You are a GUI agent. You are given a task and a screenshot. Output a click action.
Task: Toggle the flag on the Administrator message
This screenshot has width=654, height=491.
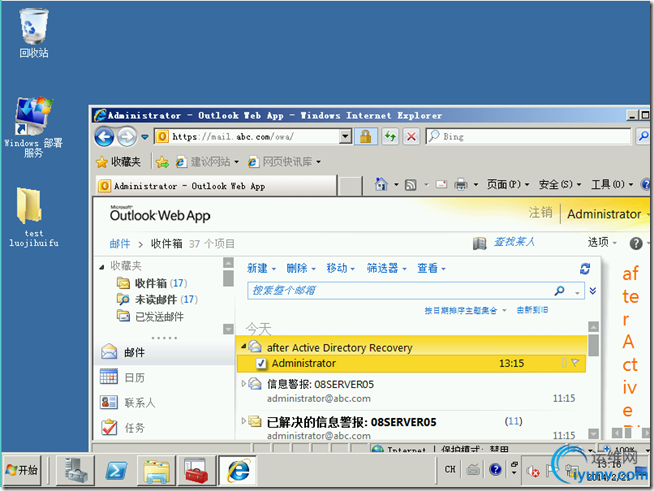click(x=575, y=363)
